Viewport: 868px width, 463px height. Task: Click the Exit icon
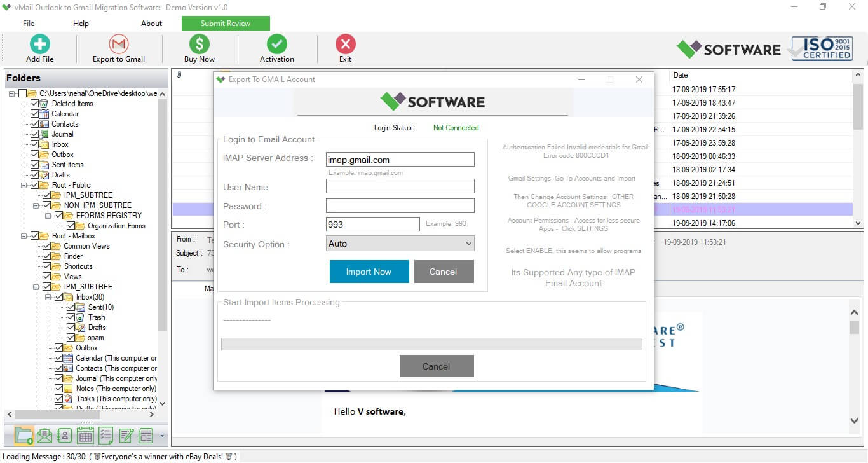pyautogui.click(x=345, y=45)
